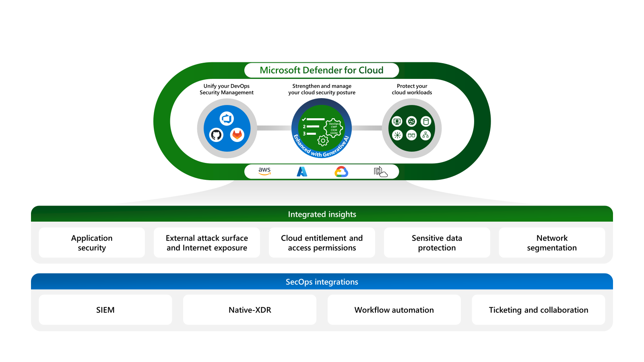Open the Sensitive data protection card
The image size is (644, 362).
tap(436, 243)
